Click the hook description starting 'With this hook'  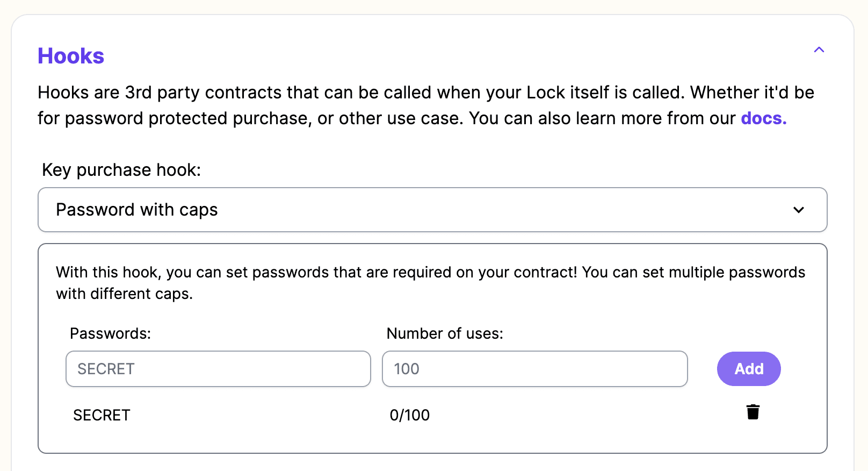pos(431,283)
